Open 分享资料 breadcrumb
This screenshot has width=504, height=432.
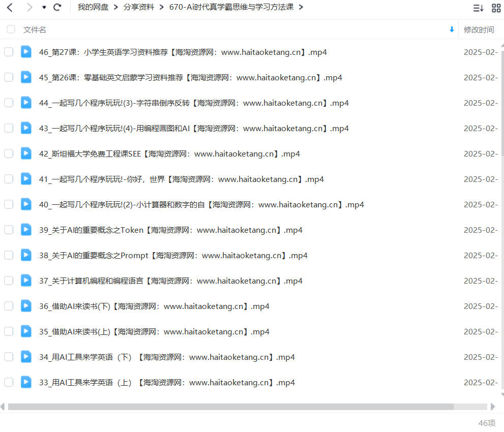pyautogui.click(x=138, y=7)
